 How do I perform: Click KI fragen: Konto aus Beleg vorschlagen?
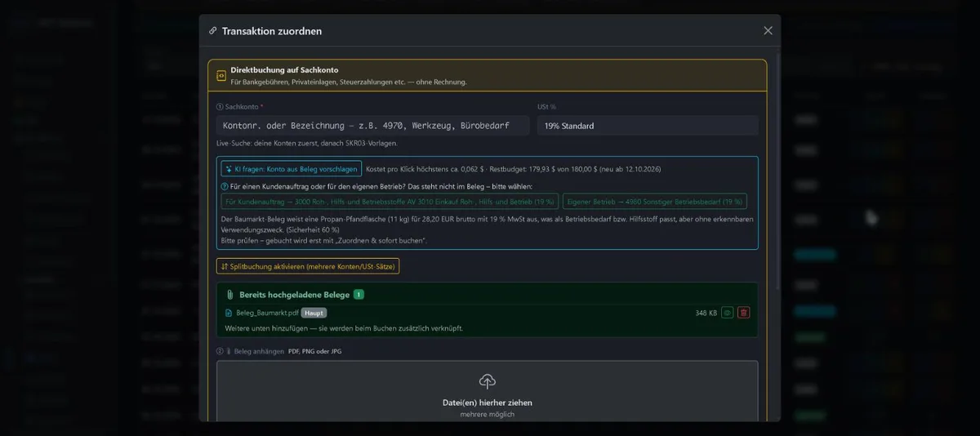291,169
